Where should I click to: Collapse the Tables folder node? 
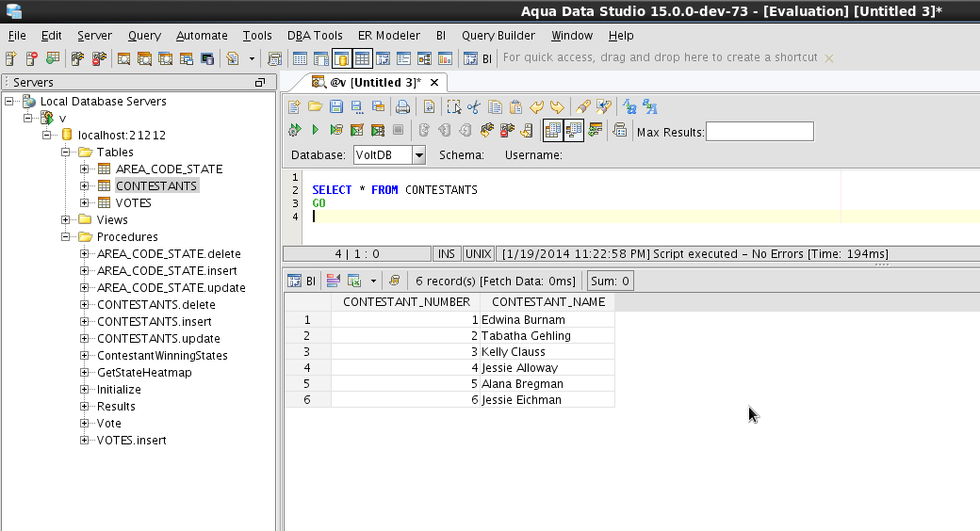(x=66, y=152)
